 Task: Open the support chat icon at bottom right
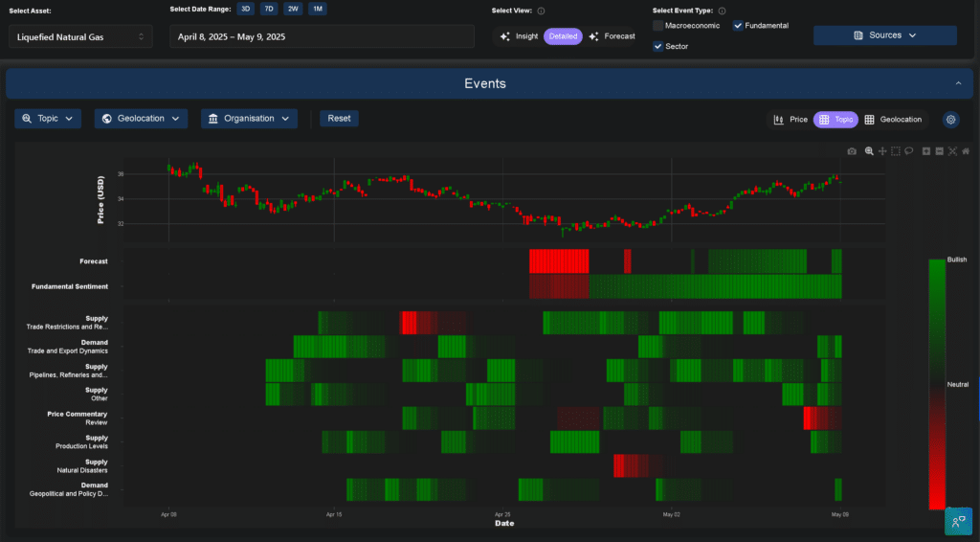[x=958, y=521]
